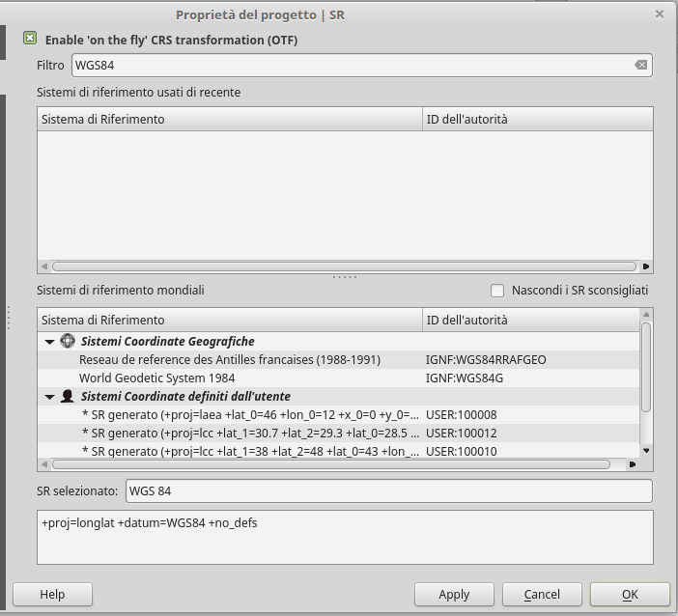Click the globe icon of Sistemi Coordinate Geografiche

point(68,341)
